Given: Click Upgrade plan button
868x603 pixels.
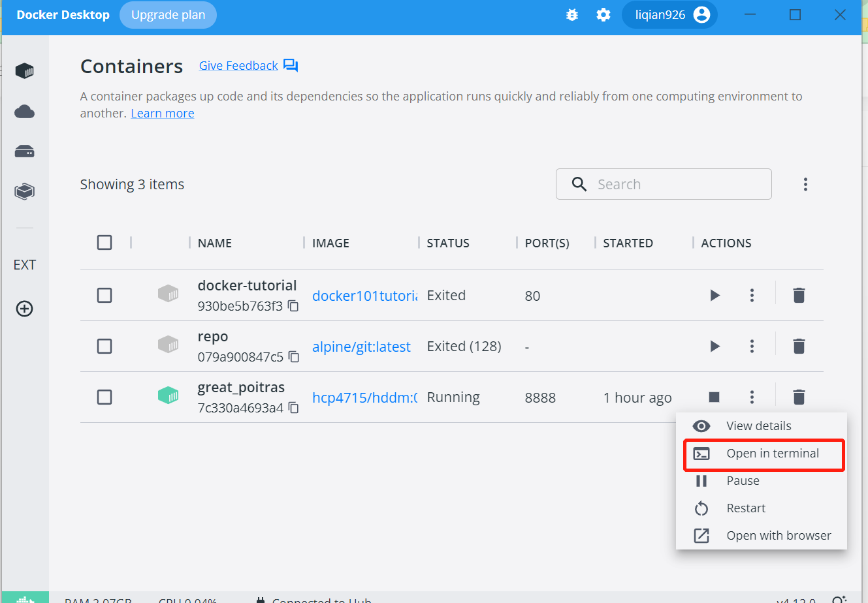Looking at the screenshot, I should (x=168, y=15).
